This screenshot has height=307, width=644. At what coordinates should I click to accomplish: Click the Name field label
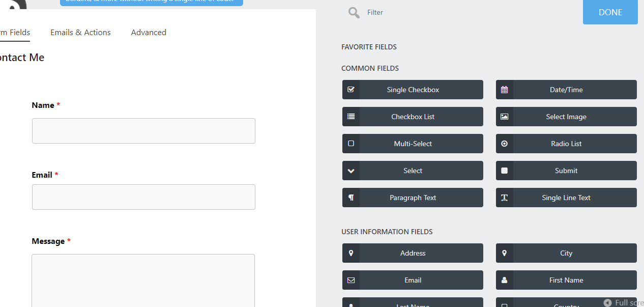click(x=43, y=105)
